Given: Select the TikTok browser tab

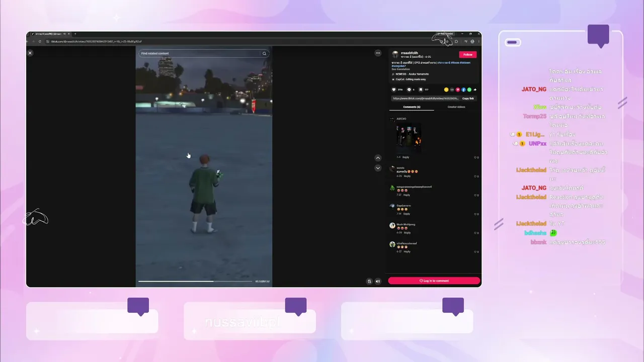Looking at the screenshot, I should click(x=50, y=34).
